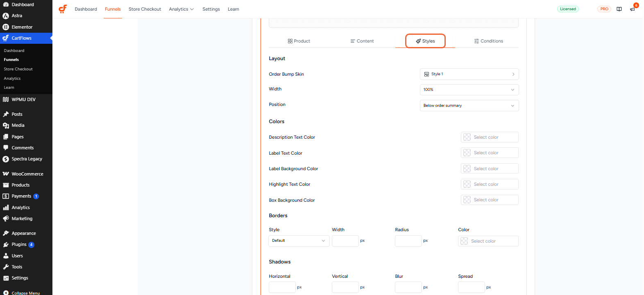
Task: Click the Marketing megaphone sidebar icon
Action: click(6, 218)
